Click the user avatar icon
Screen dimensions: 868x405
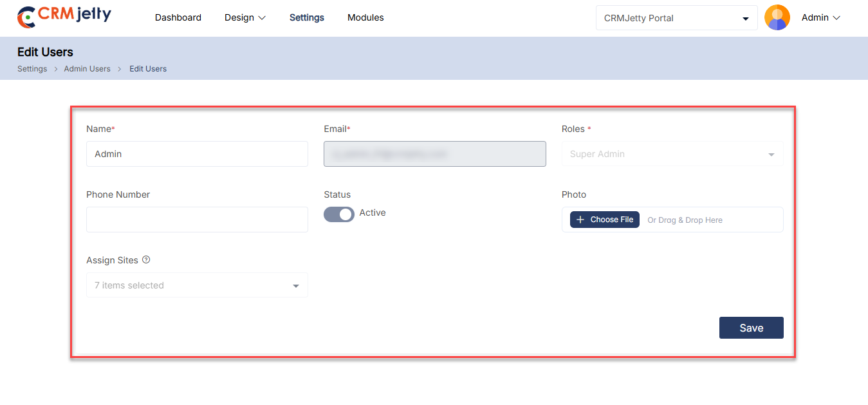[777, 18]
